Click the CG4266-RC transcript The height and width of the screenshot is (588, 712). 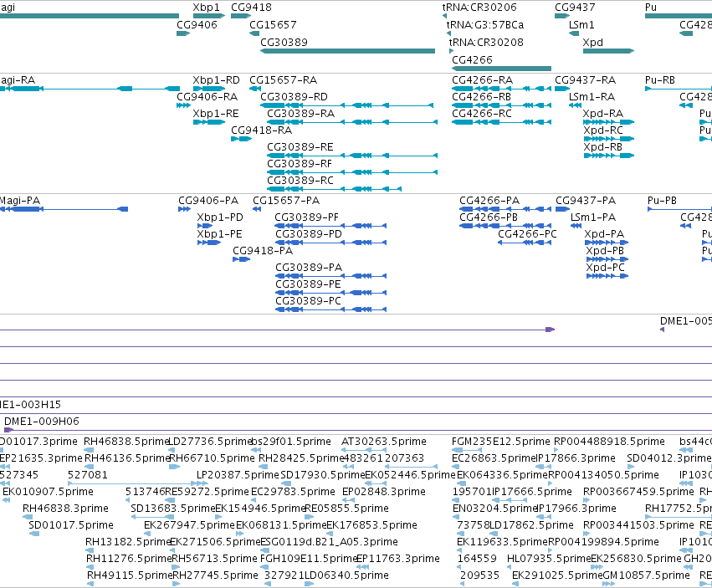[x=501, y=122]
